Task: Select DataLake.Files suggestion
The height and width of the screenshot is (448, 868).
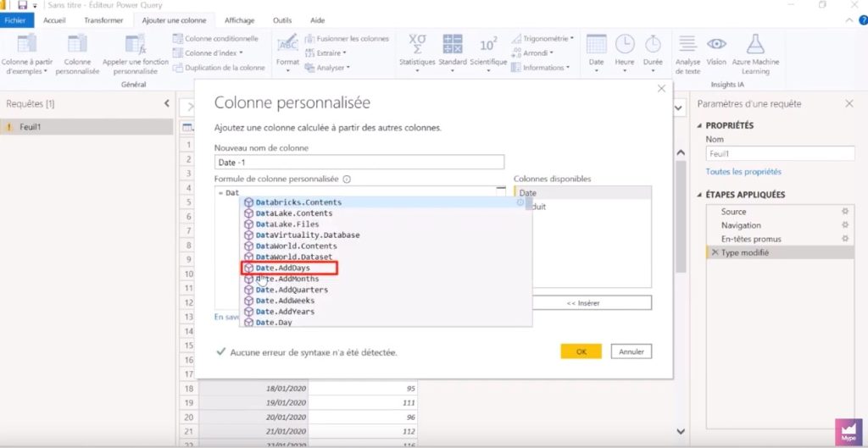Action: (385, 224)
